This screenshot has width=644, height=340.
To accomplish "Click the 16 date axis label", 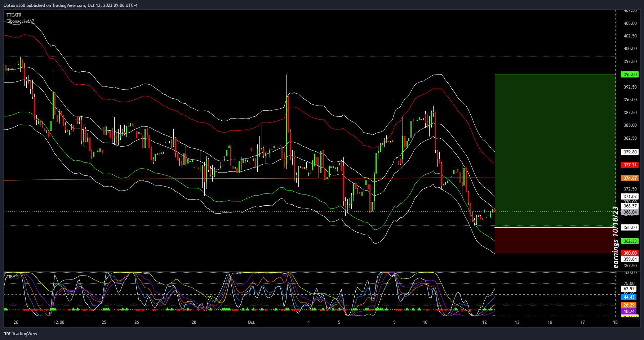I will coord(550,322).
